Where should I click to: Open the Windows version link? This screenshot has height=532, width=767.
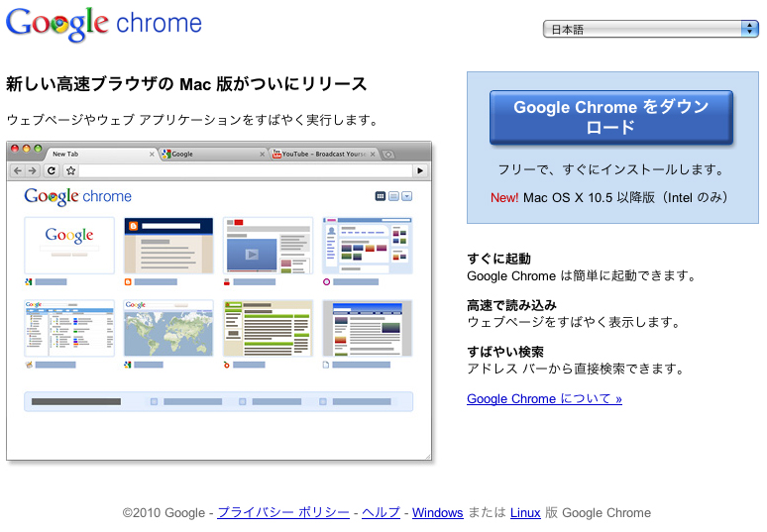tap(437, 512)
